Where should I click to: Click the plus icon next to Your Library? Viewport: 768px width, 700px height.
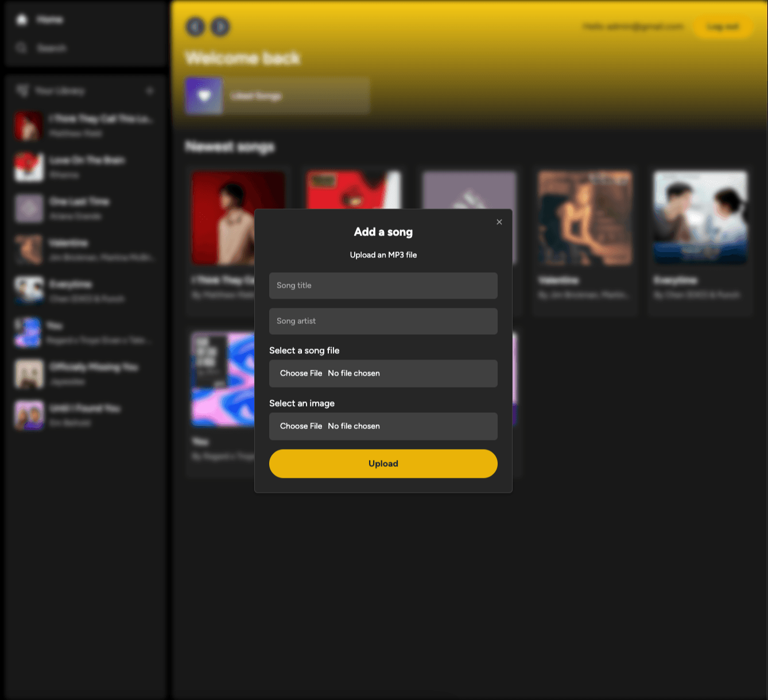pyautogui.click(x=149, y=91)
